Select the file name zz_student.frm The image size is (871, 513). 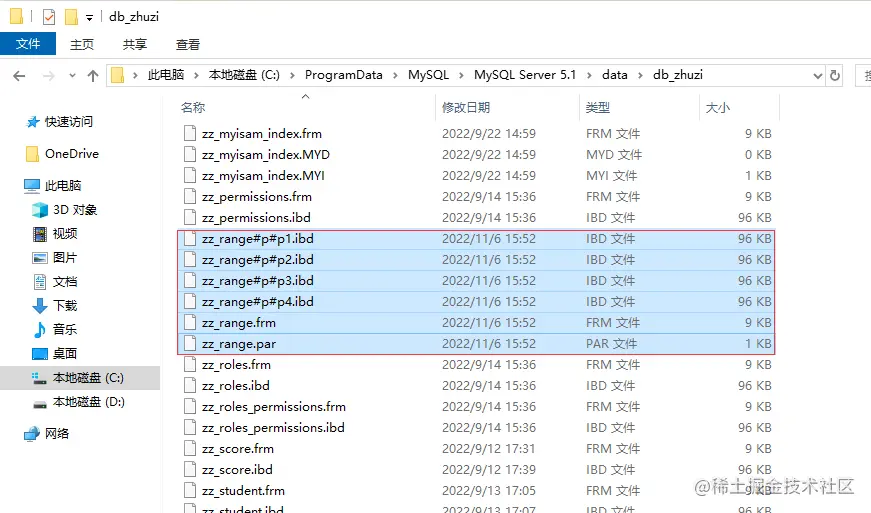243,491
